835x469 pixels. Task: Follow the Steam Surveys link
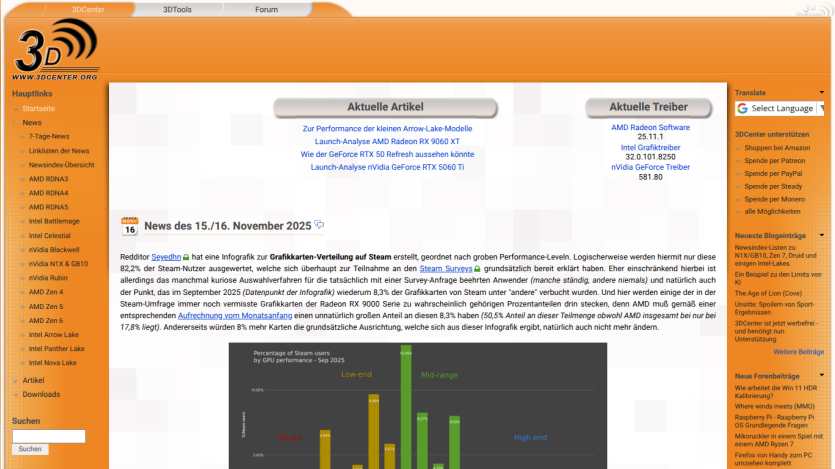click(x=446, y=269)
